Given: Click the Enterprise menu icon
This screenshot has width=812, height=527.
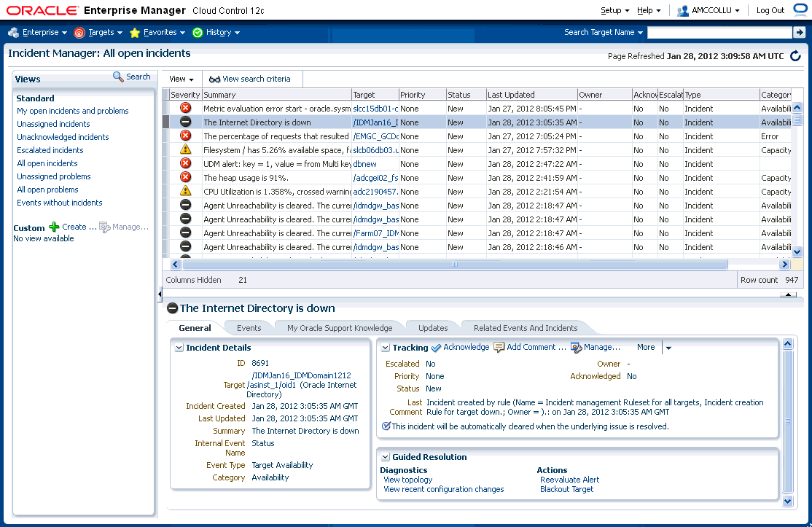Looking at the screenshot, I should (x=13, y=33).
